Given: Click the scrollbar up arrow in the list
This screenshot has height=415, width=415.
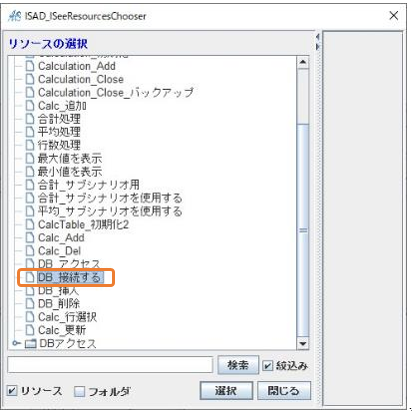Looking at the screenshot, I should tap(303, 62).
